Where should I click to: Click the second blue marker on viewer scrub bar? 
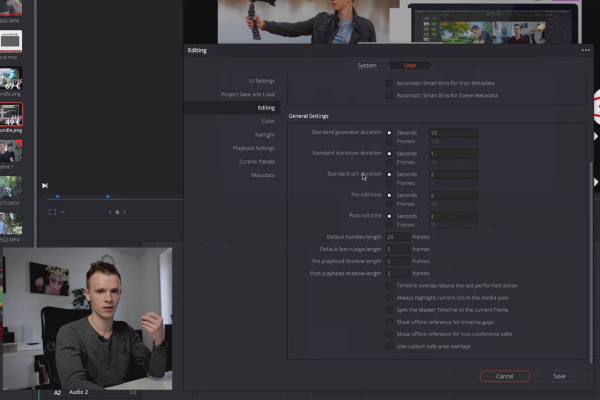(x=108, y=196)
